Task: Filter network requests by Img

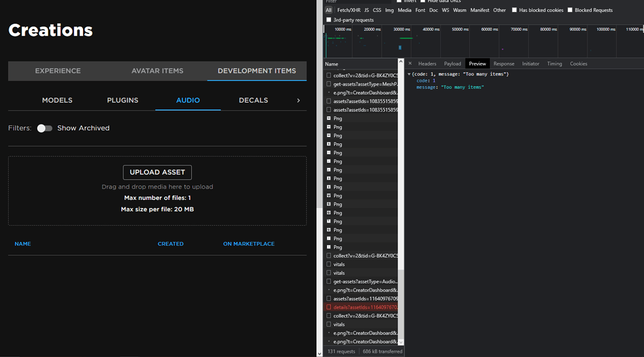Action: point(389,10)
